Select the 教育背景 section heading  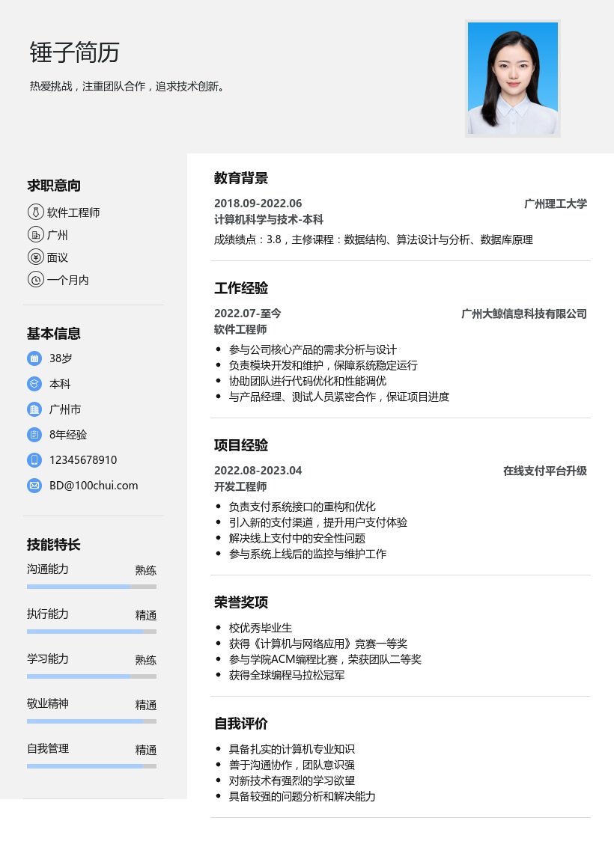pos(241,178)
